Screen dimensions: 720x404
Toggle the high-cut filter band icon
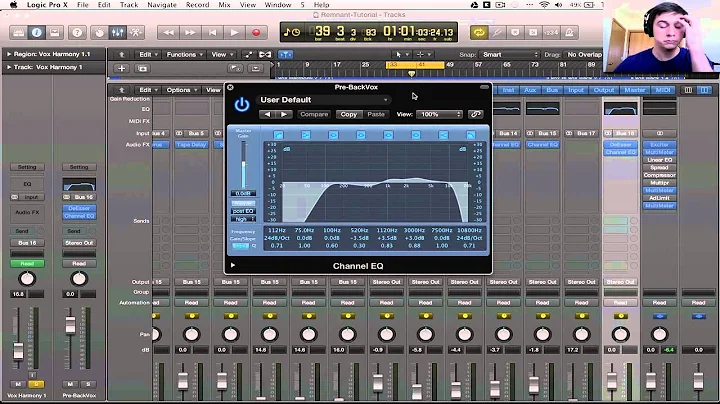471,135
